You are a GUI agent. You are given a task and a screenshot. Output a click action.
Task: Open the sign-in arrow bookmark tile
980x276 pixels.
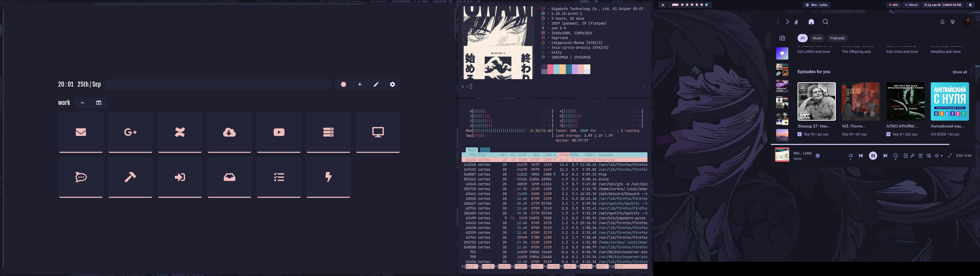[180, 177]
